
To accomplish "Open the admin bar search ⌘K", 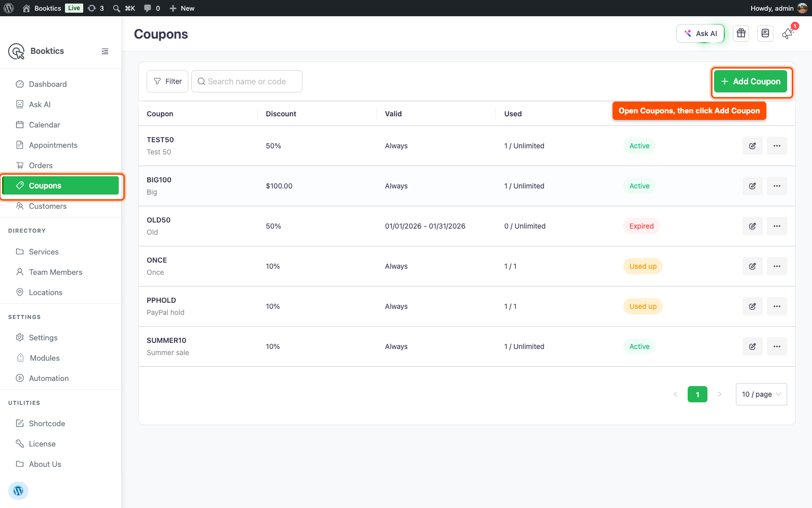I will pos(124,8).
